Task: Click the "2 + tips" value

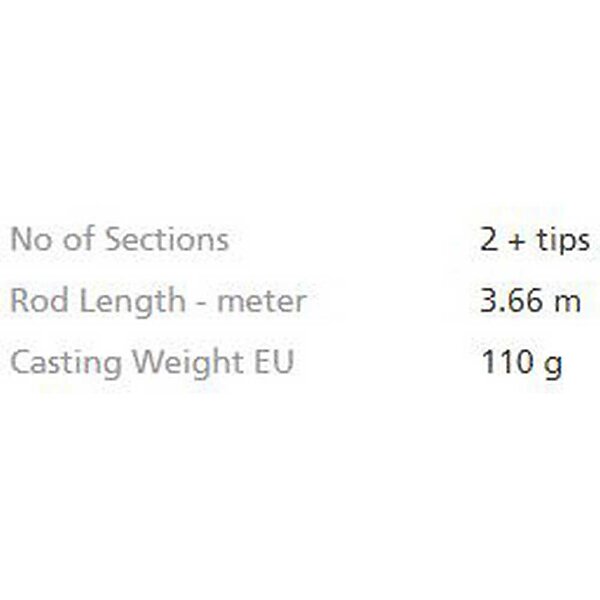Action: tap(534, 241)
